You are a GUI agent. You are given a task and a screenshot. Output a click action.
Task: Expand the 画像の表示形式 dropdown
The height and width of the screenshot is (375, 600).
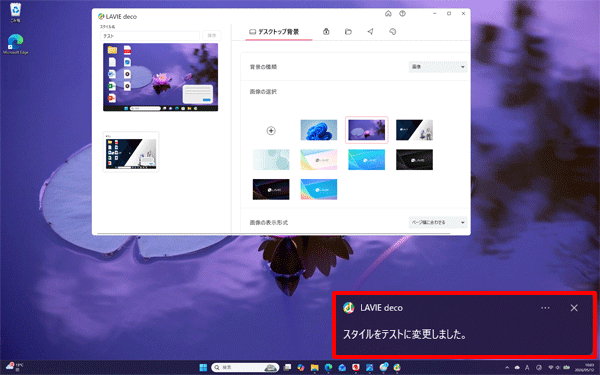[x=438, y=222]
